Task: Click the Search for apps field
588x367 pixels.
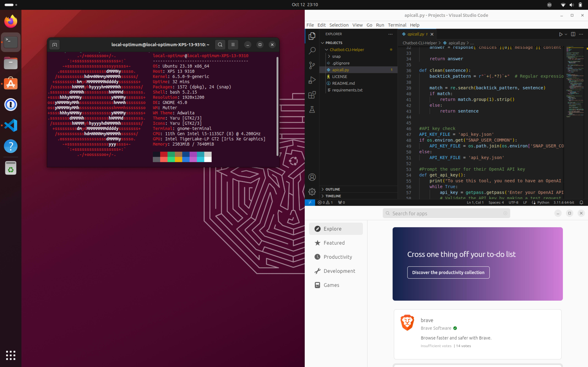Action: 446,213
